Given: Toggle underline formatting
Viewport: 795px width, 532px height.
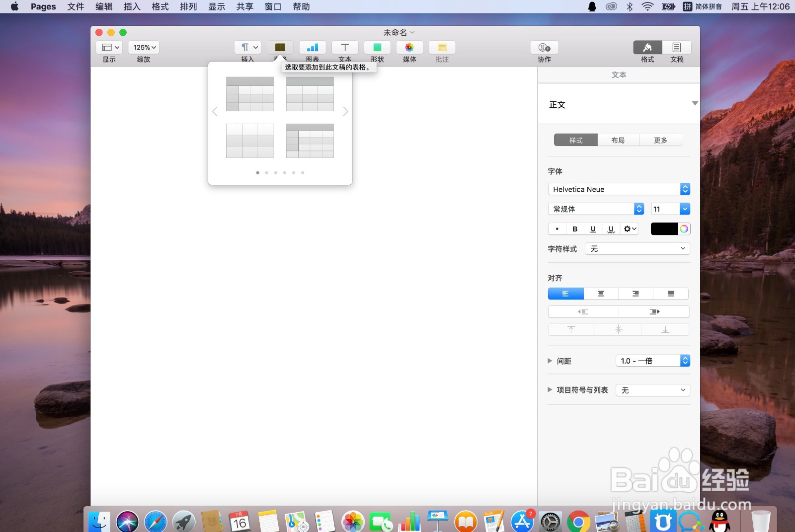Looking at the screenshot, I should pos(593,229).
